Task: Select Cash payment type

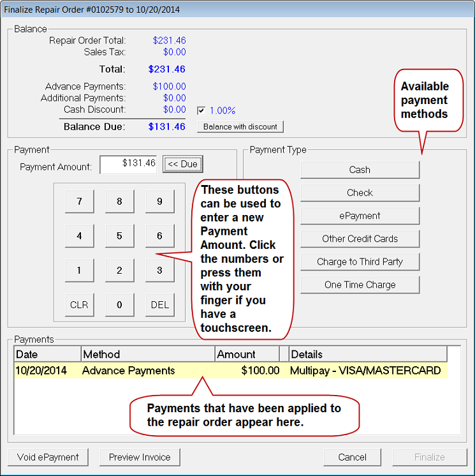Action: (360, 170)
